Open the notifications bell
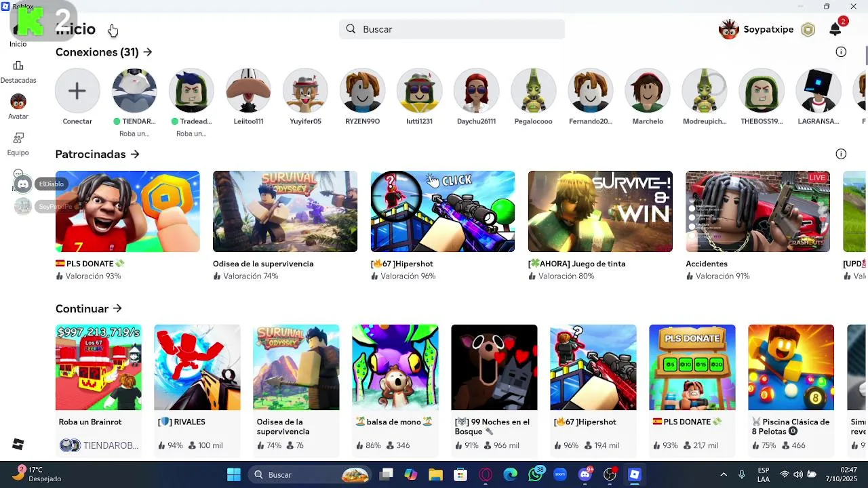Viewport: 868px width, 488px height. click(x=835, y=29)
